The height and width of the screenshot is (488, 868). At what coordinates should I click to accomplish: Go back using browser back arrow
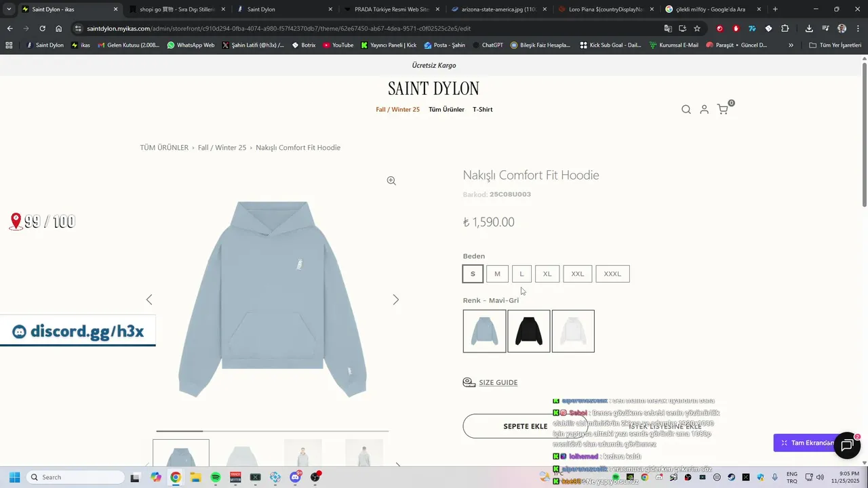pos(9,28)
